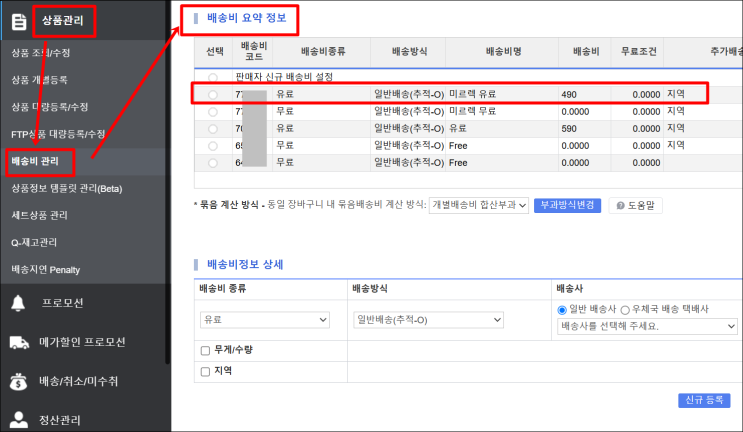743x432 pixels.
Task: Click 미르렉 유료 cell text
Action: [x=472, y=94]
